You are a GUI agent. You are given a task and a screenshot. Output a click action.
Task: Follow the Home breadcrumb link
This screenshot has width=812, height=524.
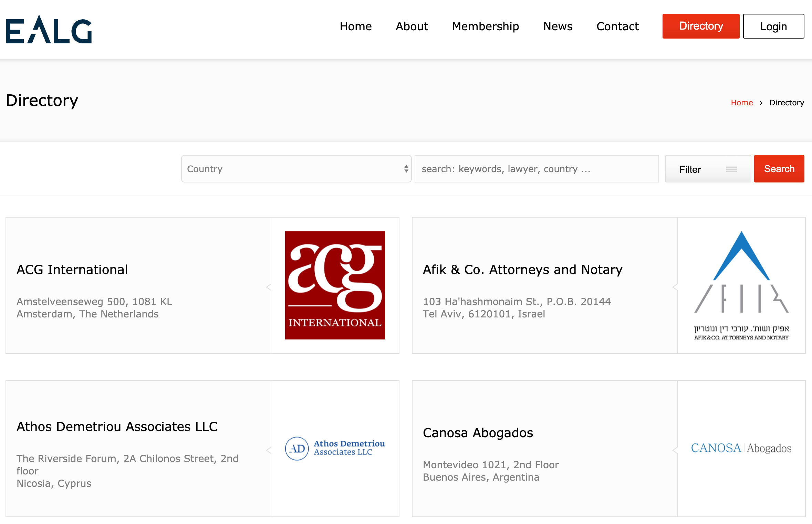742,103
